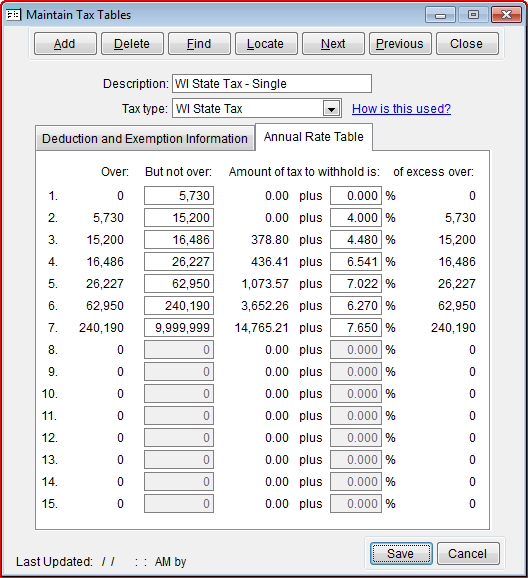The width and height of the screenshot is (528, 578).
Task: Select the Annual Rate Table tab
Action: pos(314,137)
